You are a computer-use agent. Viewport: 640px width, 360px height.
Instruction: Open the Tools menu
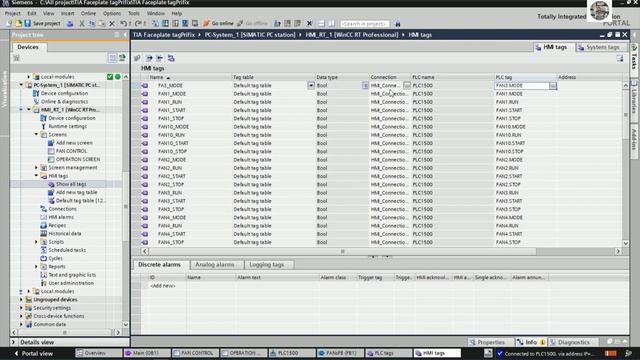pyautogui.click(x=133, y=13)
